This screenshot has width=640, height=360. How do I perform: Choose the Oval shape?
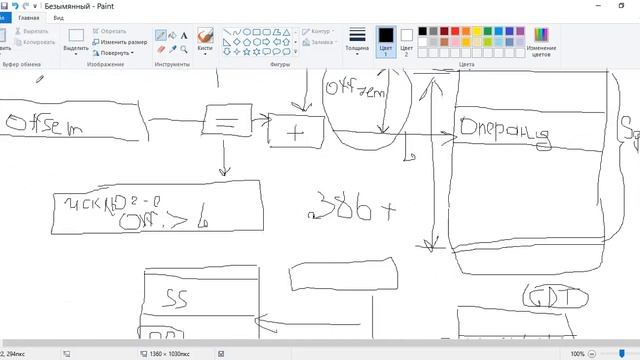(x=247, y=32)
